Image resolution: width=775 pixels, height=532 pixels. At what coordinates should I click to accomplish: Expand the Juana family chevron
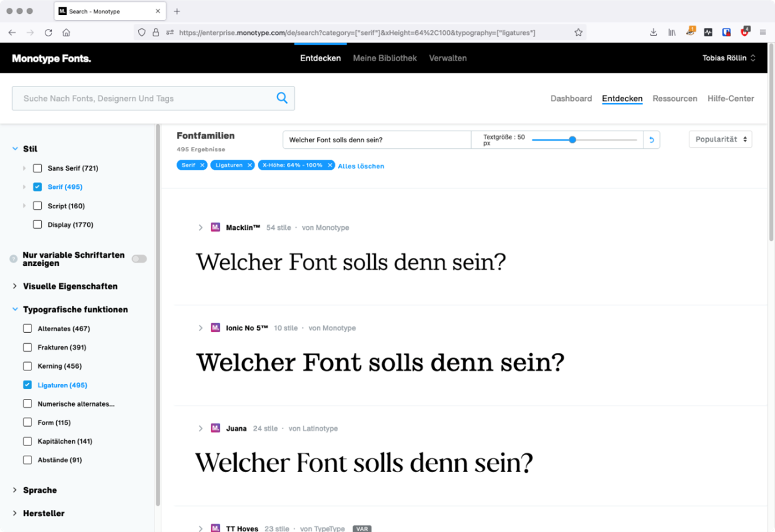(x=201, y=429)
